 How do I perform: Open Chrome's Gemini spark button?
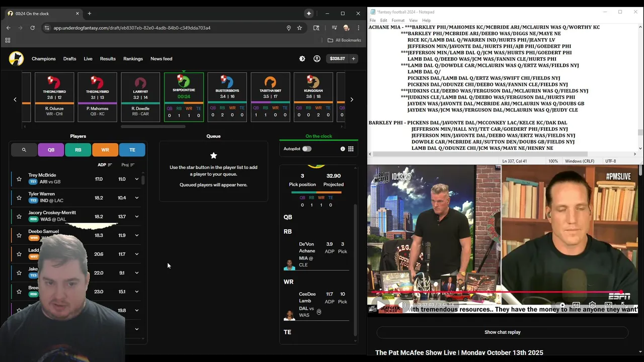coord(309,14)
